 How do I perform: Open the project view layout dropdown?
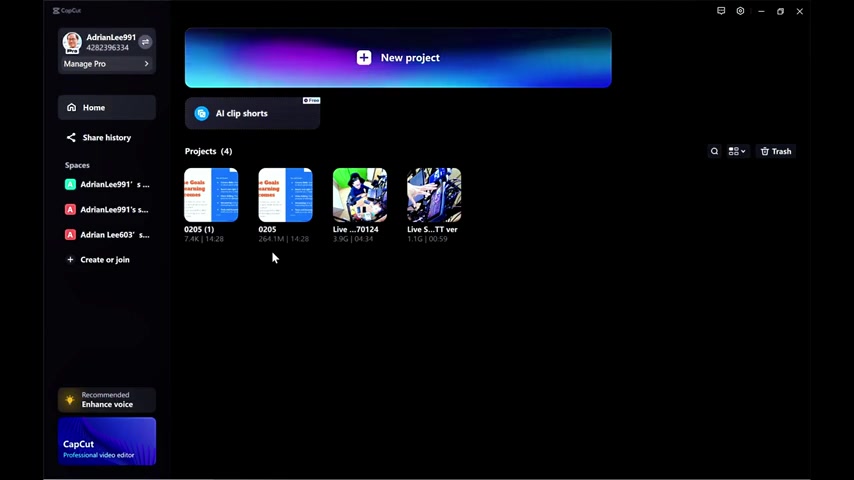click(x=737, y=151)
